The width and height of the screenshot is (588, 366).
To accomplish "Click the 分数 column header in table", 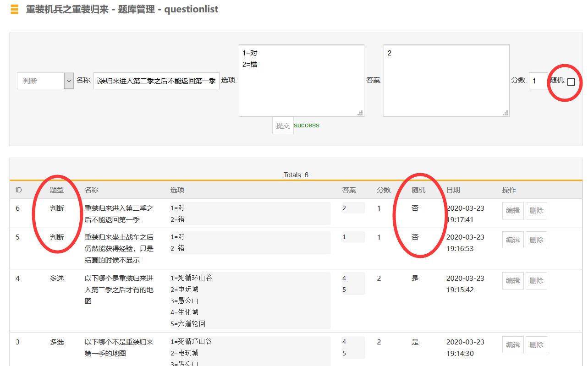I will click(x=384, y=190).
